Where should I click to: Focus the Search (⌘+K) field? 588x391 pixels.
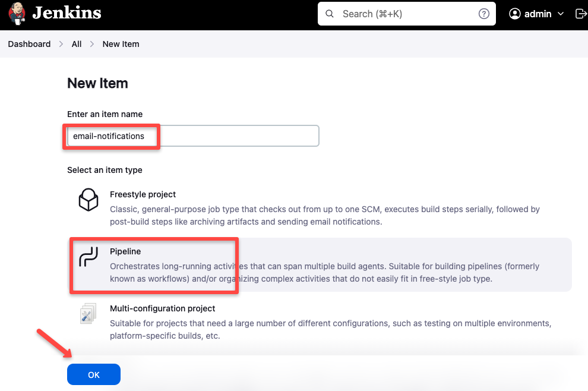pos(406,14)
